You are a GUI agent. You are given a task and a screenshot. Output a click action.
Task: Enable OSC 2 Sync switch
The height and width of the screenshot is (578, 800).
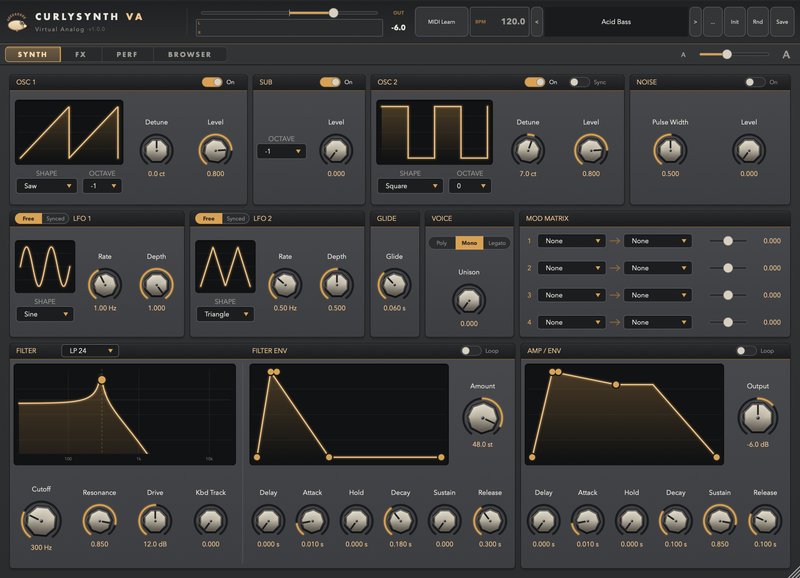pyautogui.click(x=579, y=82)
